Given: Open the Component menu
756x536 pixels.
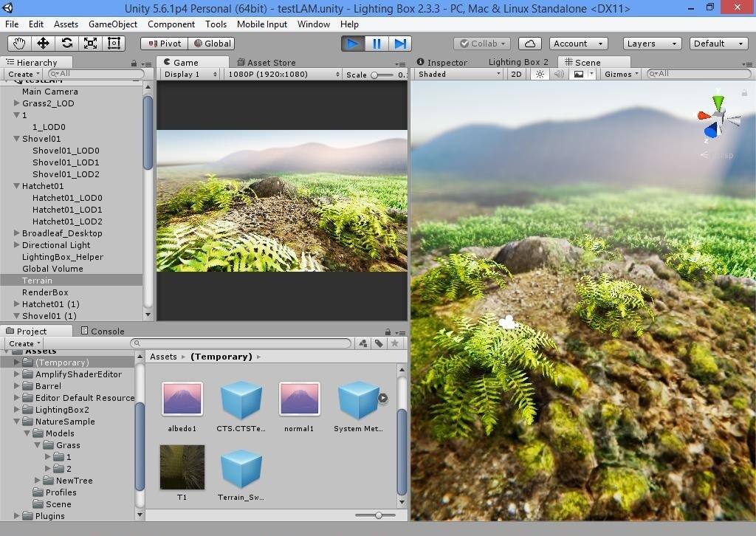Looking at the screenshot, I should click(x=171, y=24).
